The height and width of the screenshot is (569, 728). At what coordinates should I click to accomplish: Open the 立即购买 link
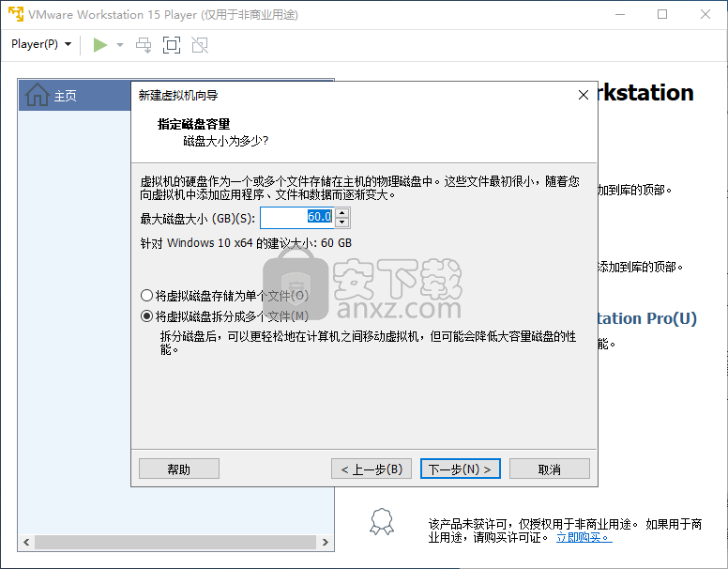(584, 537)
